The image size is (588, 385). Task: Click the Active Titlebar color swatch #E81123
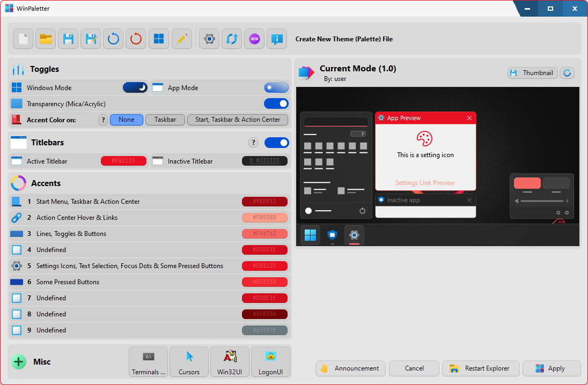point(123,161)
